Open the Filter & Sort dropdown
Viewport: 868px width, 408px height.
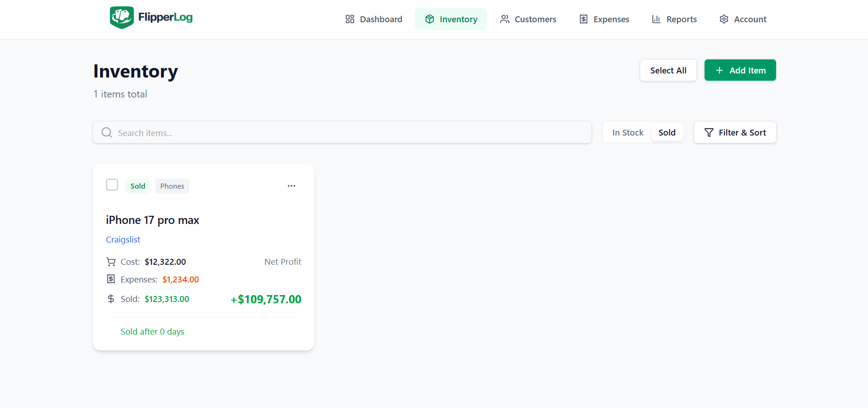coord(734,132)
